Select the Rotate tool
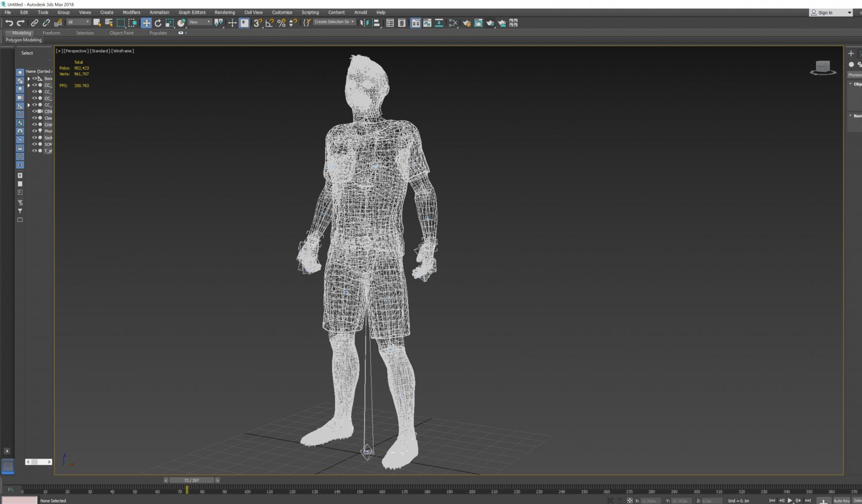The width and height of the screenshot is (862, 504). pyautogui.click(x=158, y=23)
